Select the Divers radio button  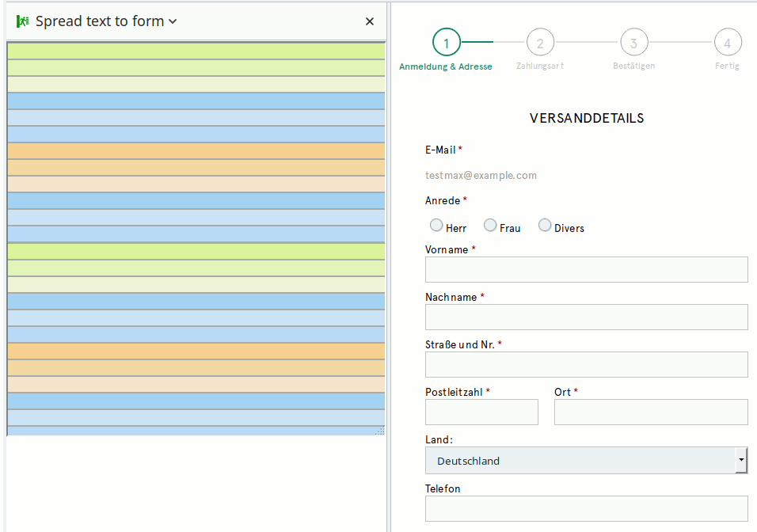(x=545, y=226)
